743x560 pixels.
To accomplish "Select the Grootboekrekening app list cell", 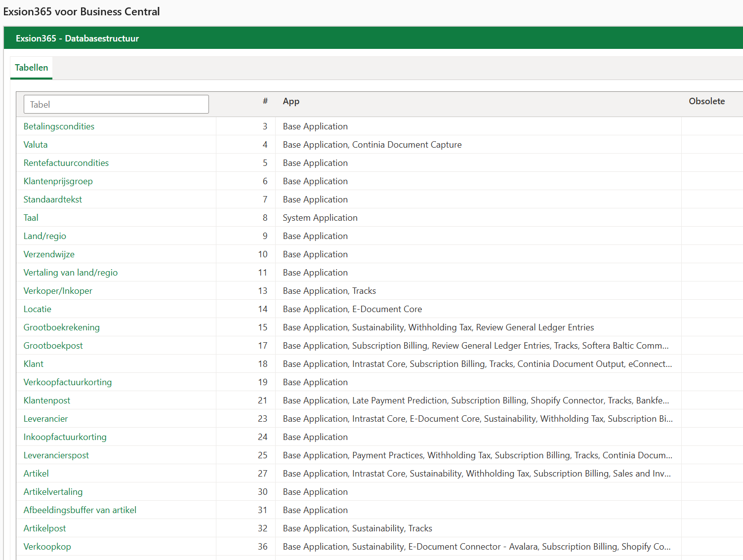I will pos(478,327).
